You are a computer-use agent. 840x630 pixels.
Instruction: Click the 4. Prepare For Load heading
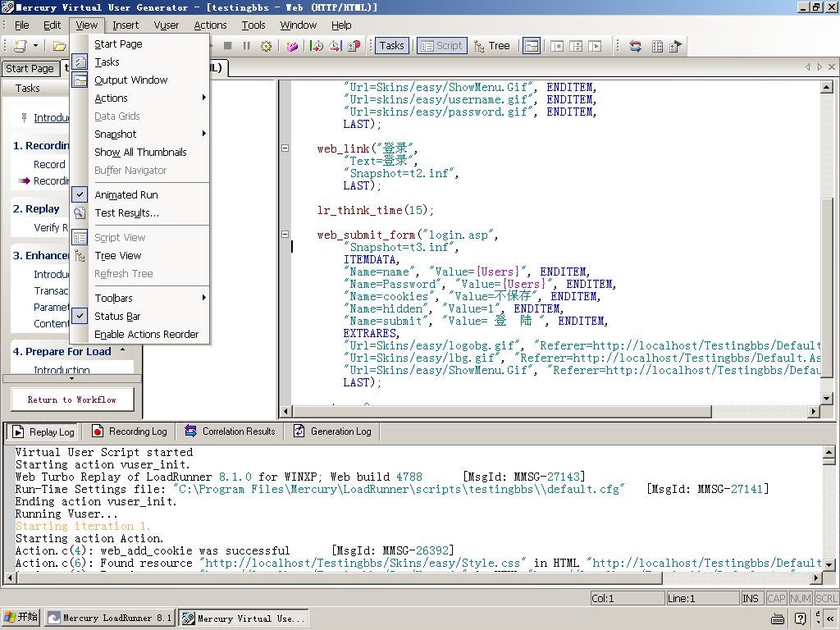62,351
